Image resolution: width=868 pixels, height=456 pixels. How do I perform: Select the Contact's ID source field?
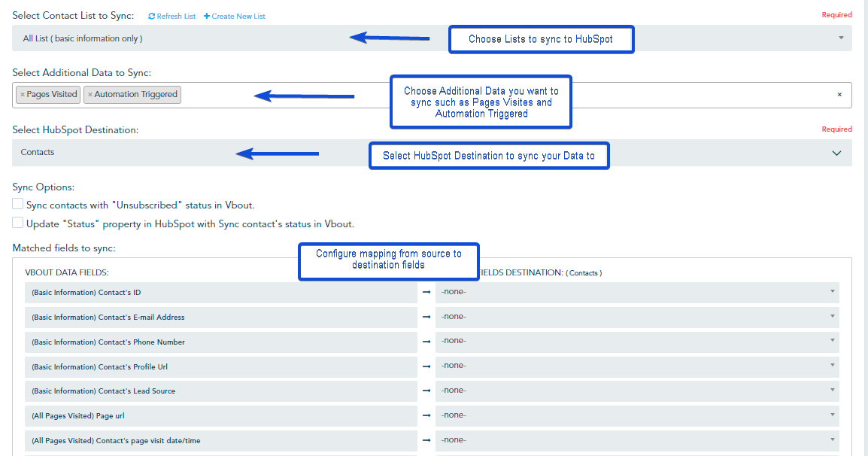(x=221, y=292)
